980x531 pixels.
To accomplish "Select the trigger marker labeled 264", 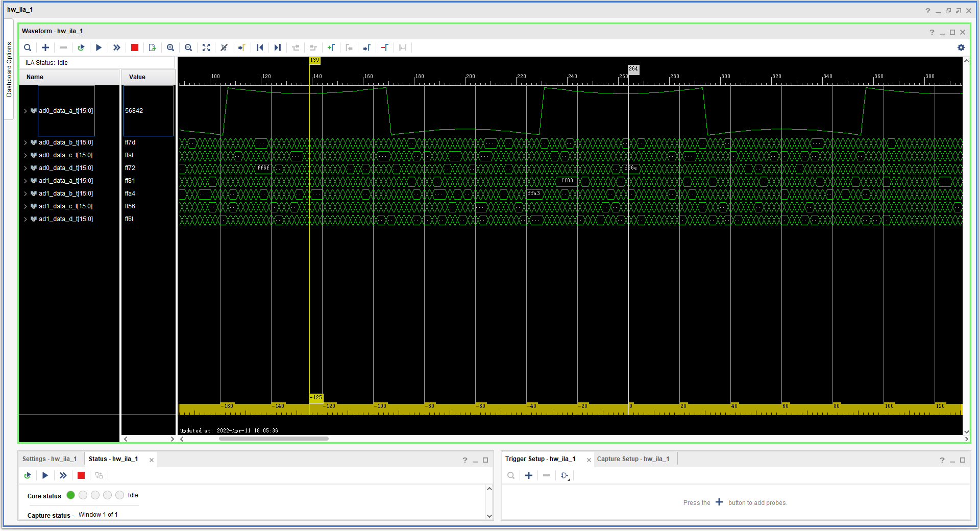I will (x=633, y=69).
